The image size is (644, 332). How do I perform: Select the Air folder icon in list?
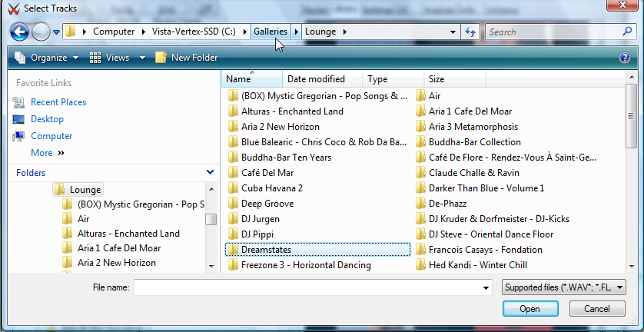(x=420, y=96)
